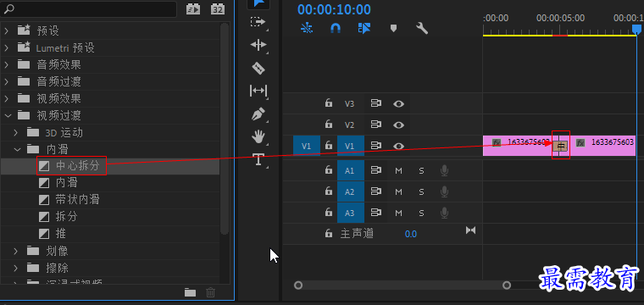
Task: Toggle sync lock for track A1
Action: pos(375,170)
